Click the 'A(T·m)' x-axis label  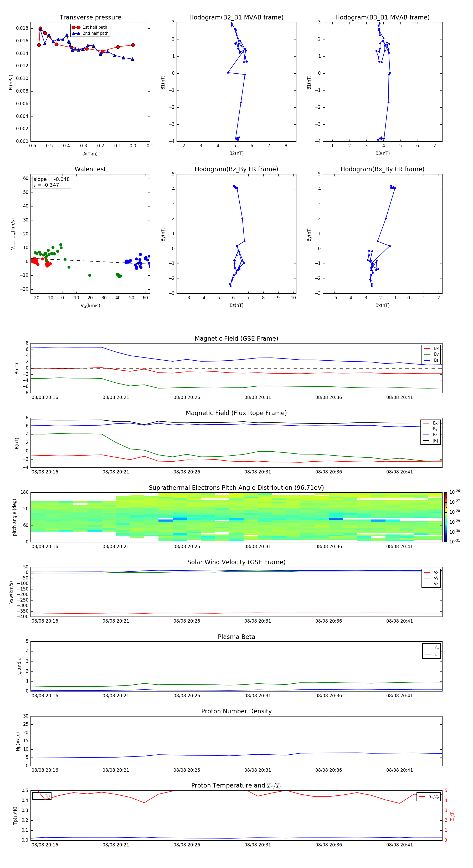90,154
